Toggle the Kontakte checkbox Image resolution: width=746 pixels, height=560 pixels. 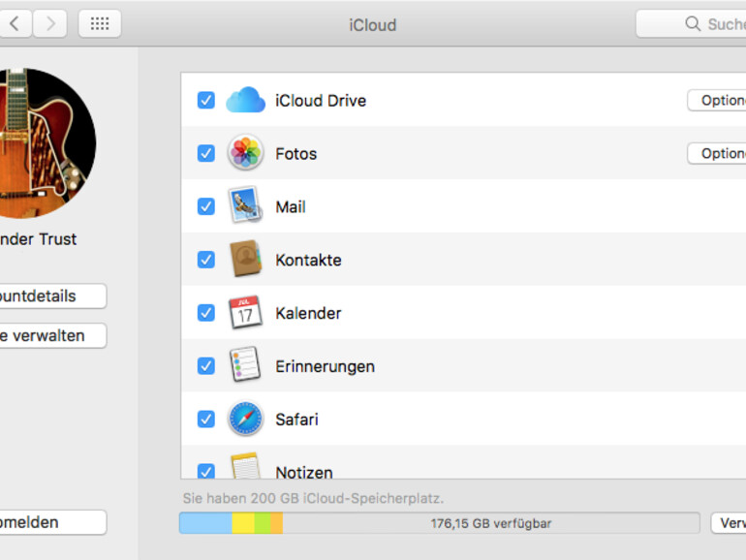(x=206, y=260)
